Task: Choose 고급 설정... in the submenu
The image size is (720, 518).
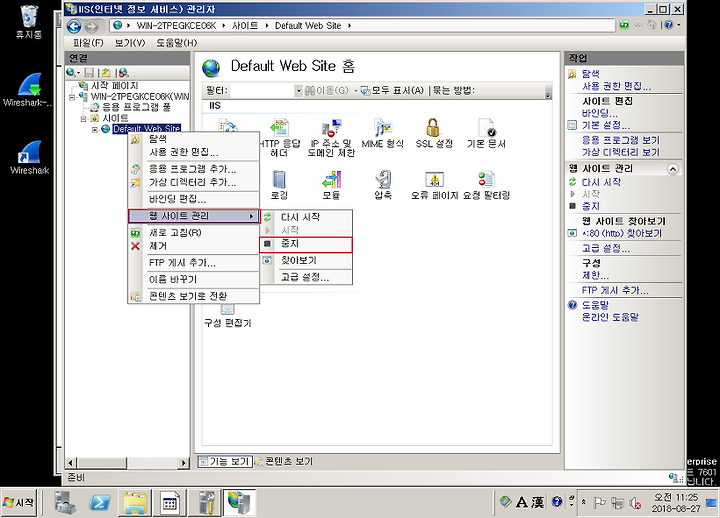Action: (306, 277)
